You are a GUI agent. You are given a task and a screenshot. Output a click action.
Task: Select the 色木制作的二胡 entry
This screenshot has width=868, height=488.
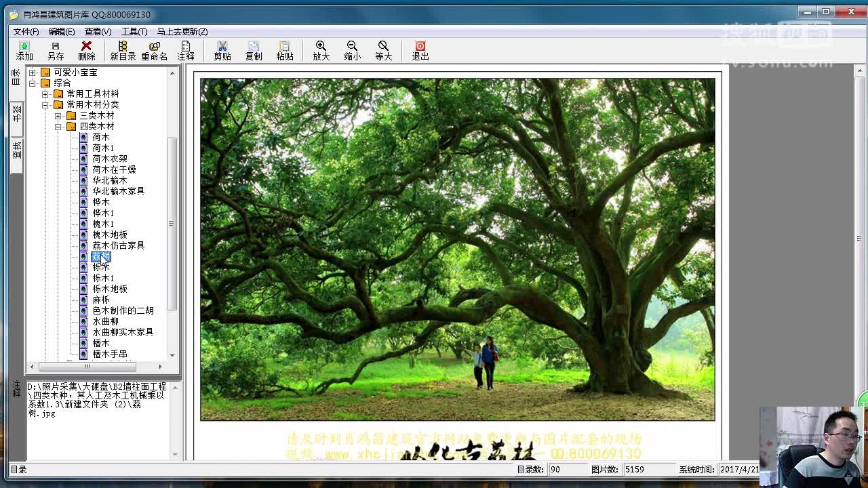123,310
